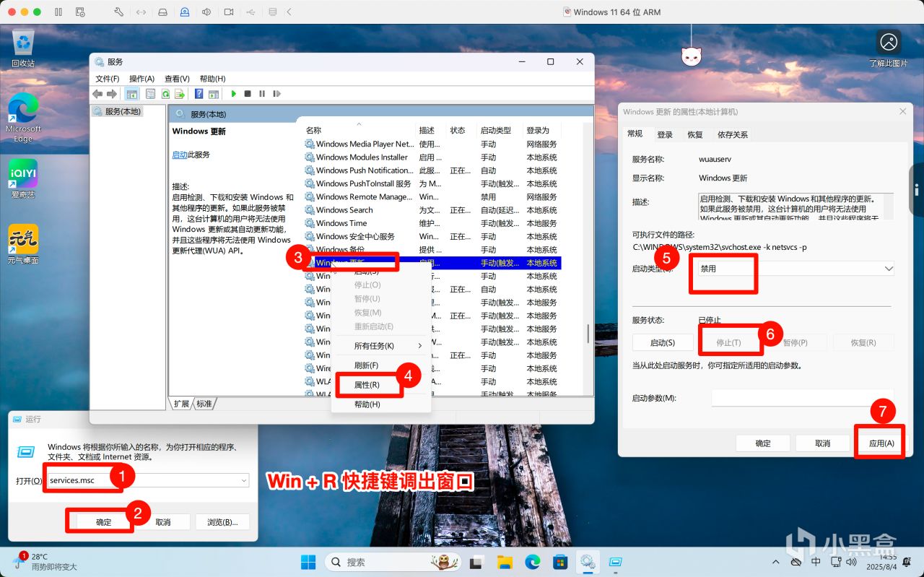Switch to the 登录 tab in properties

665,134
